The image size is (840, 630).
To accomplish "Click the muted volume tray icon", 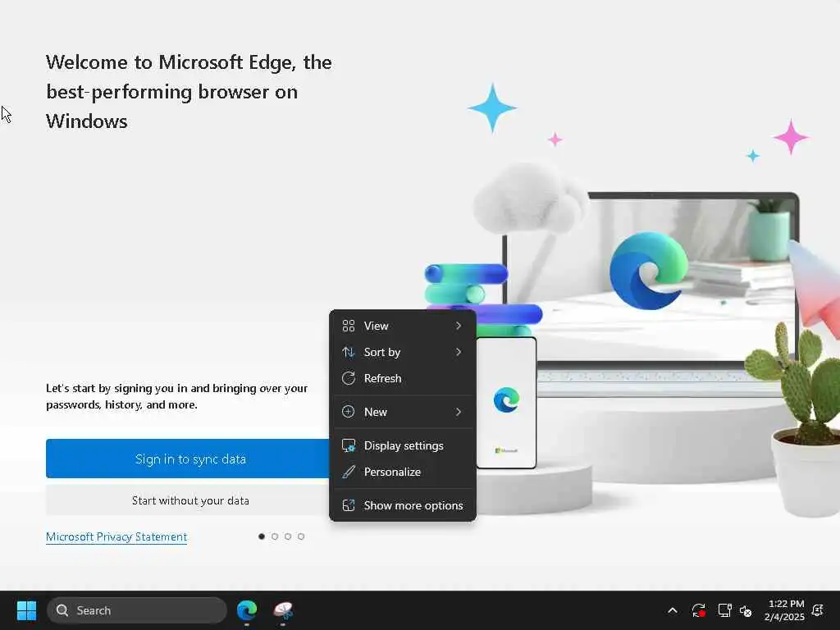I will (x=746, y=610).
